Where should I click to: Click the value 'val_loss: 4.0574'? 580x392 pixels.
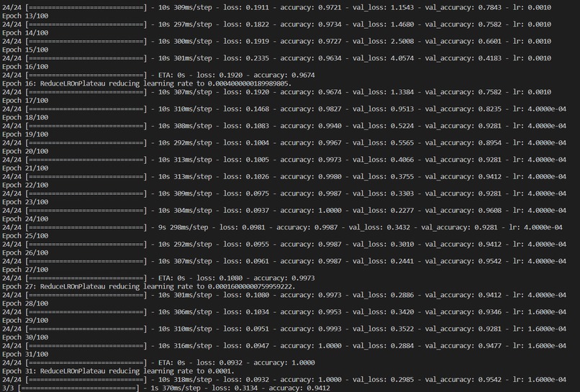[383, 58]
